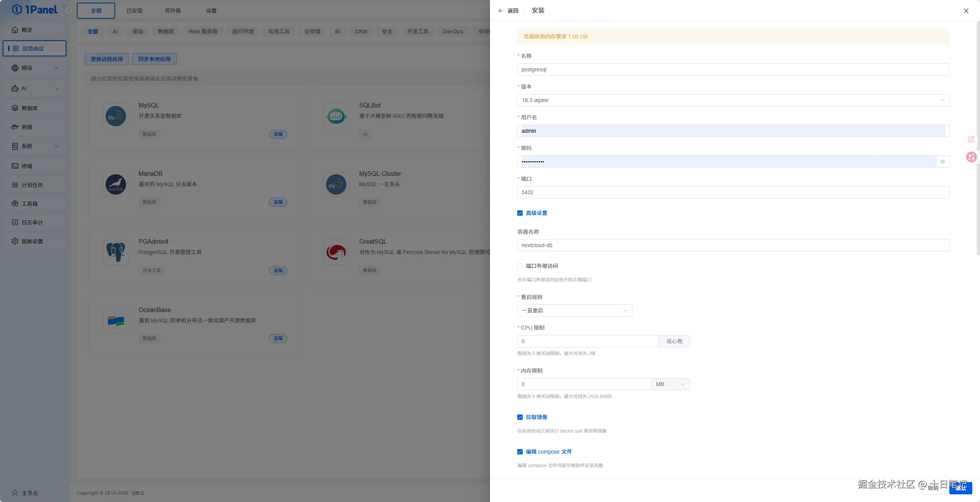This screenshot has width=980, height=502.
Task: Click the 容器名称 nextcloud-db input field
Action: pyautogui.click(x=733, y=245)
